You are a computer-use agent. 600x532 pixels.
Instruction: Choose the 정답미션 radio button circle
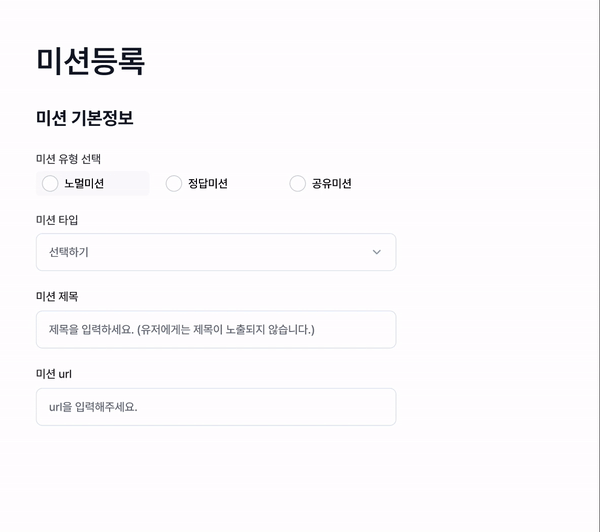click(x=174, y=183)
